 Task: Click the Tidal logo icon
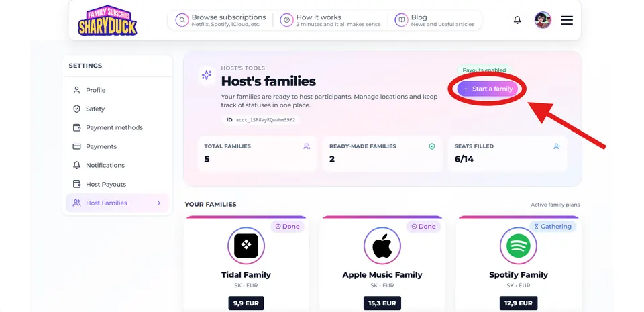tap(246, 246)
